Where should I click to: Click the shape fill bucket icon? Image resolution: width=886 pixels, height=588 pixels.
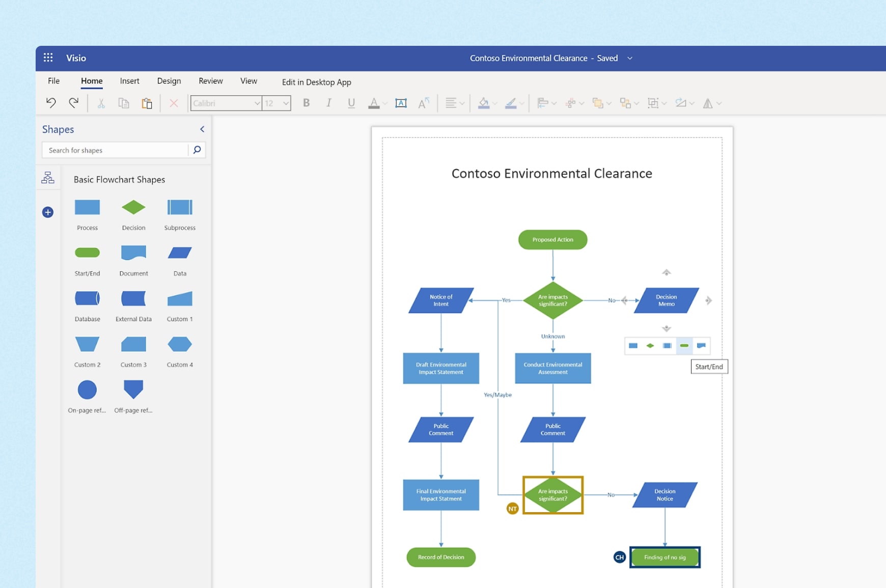[484, 103]
